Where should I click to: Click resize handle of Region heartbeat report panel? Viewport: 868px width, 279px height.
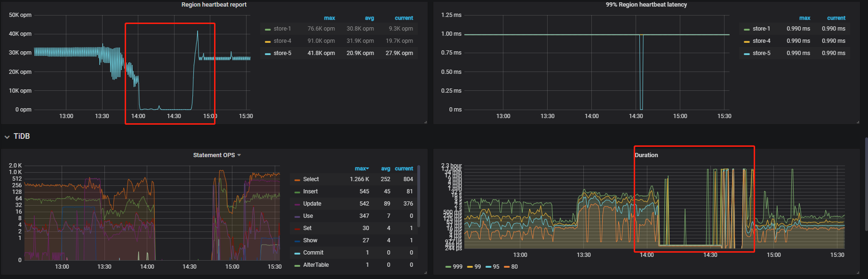point(425,122)
